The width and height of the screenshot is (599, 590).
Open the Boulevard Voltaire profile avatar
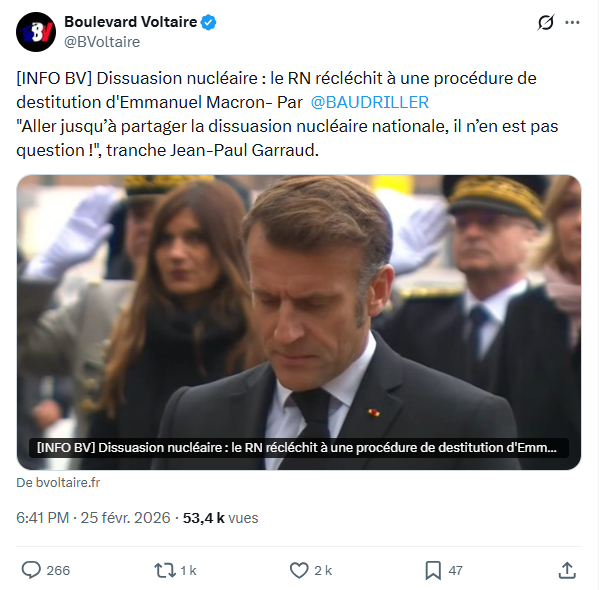(x=36, y=32)
